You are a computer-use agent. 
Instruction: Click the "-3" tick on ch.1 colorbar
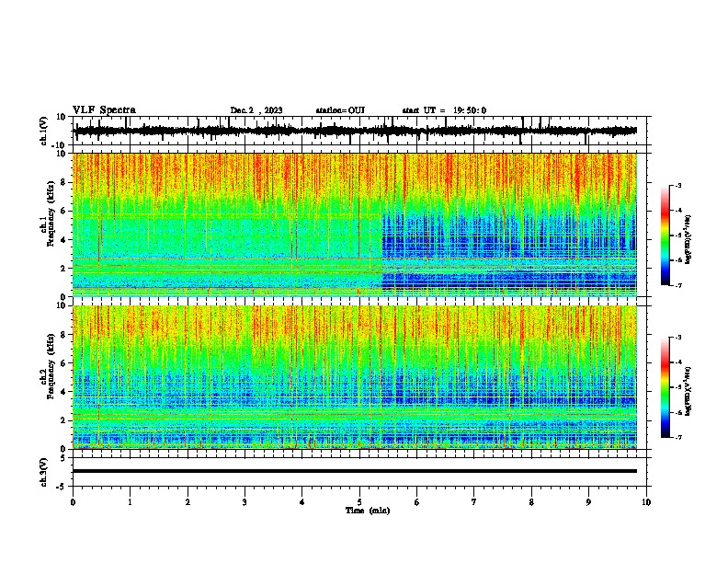click(677, 185)
